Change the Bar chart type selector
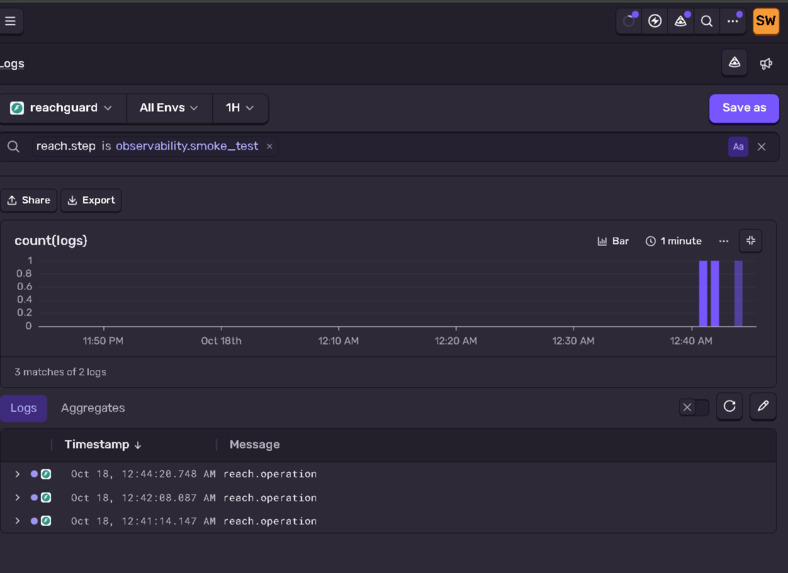Image resolution: width=788 pixels, height=573 pixels. point(613,241)
